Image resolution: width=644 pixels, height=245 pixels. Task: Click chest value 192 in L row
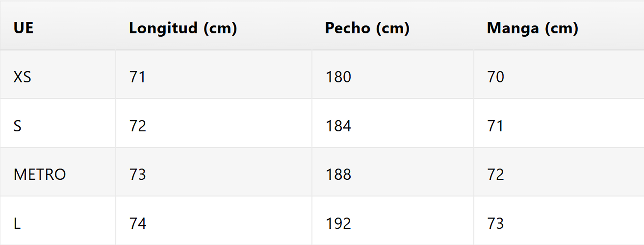pos(338,223)
